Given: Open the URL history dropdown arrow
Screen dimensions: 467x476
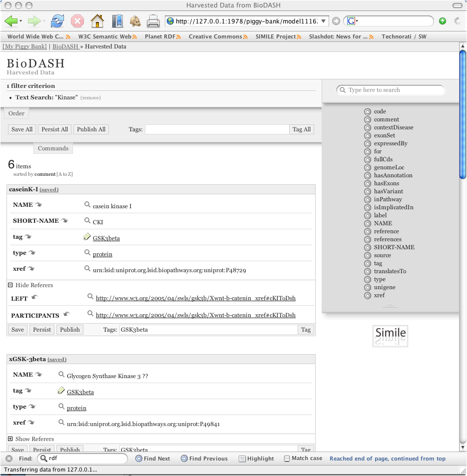Looking at the screenshot, I should point(324,21).
